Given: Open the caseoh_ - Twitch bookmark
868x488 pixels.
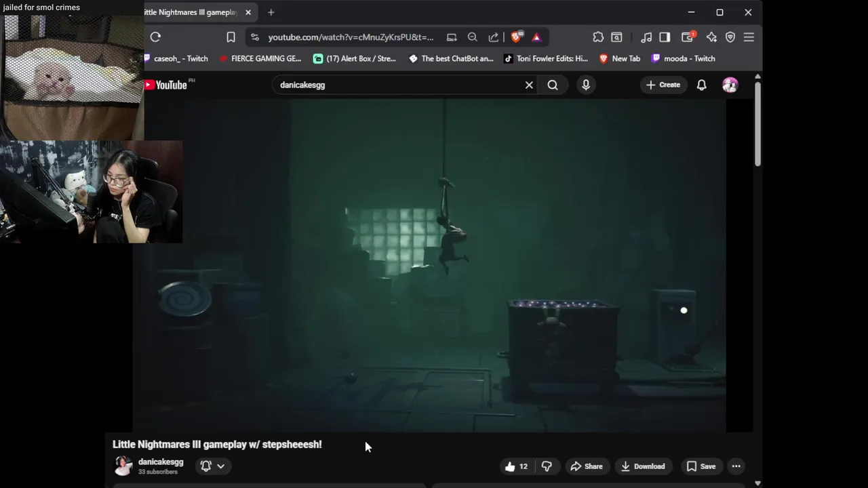Looking at the screenshot, I should click(176, 59).
